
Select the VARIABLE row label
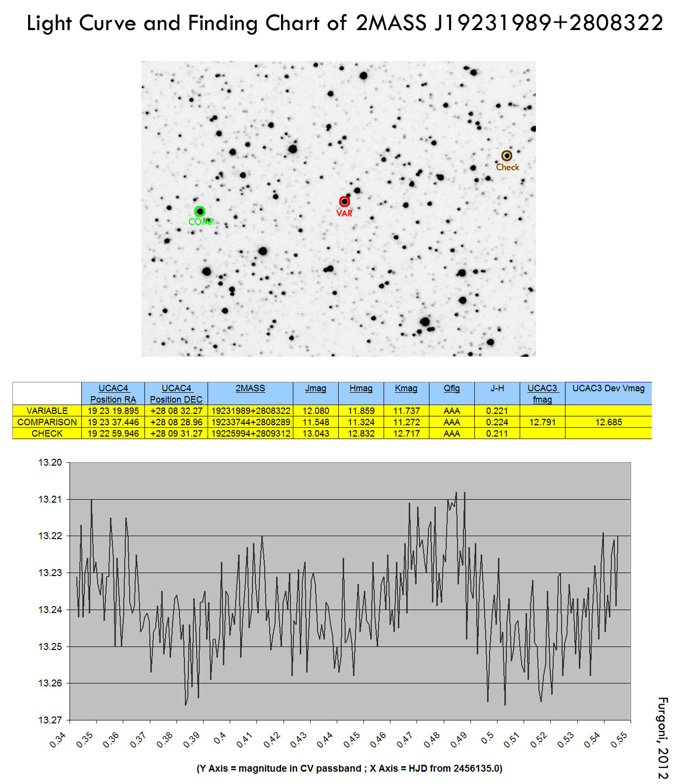(x=47, y=411)
